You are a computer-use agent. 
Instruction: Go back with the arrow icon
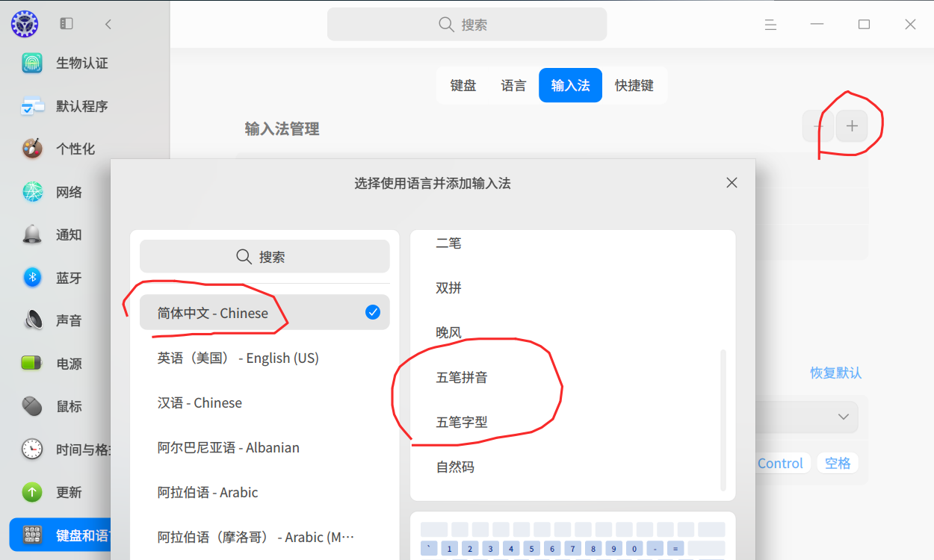coord(108,24)
